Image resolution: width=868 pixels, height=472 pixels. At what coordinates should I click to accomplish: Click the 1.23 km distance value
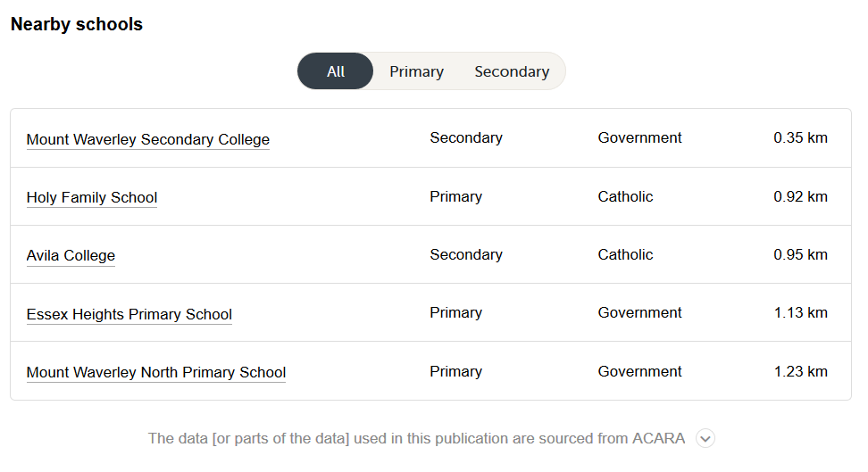(800, 371)
